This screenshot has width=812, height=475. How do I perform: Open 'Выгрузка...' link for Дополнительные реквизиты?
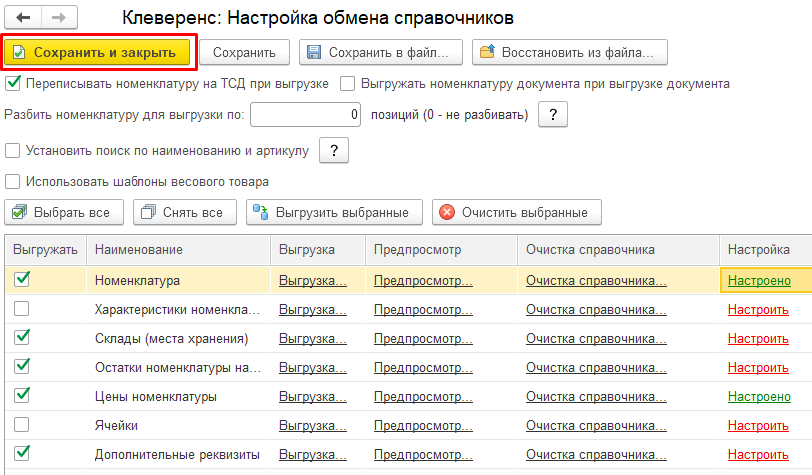(x=313, y=455)
